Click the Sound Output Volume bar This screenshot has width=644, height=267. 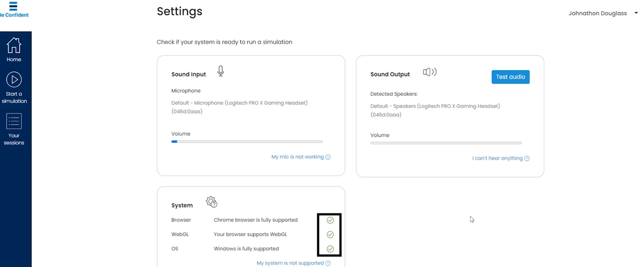pos(446,143)
